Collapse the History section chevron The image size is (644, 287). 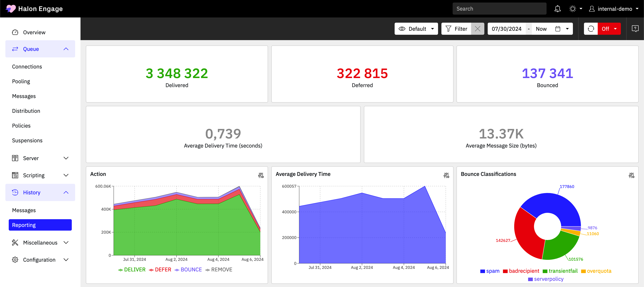point(66,192)
